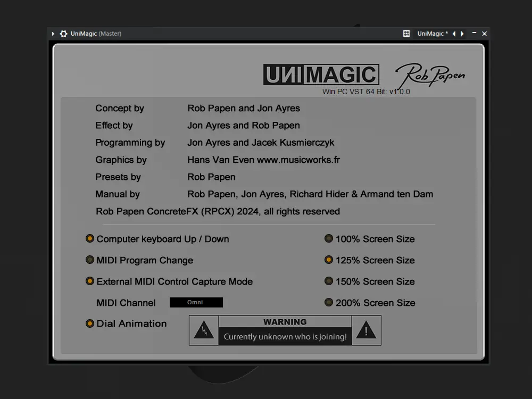Select 200% Screen Size

[x=328, y=302]
